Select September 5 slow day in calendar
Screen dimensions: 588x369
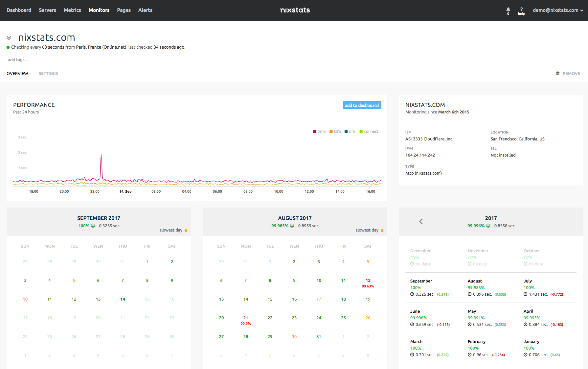pos(74,280)
